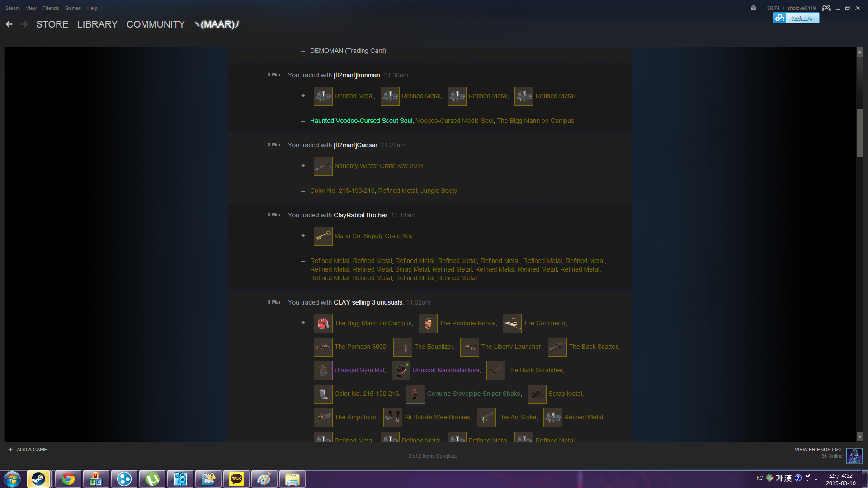Click the Bigg Mann on Campus item icon
The image size is (868, 488).
coord(323,324)
